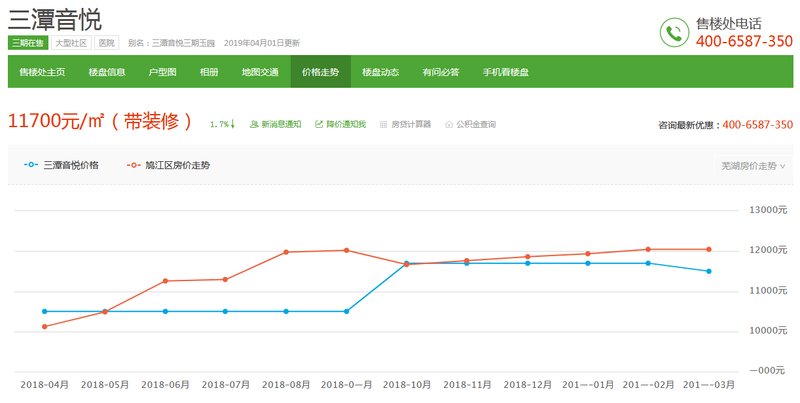Image resolution: width=800 pixels, height=403 pixels.
Task: Click the green down arrow next to 1.7%
Action: tap(233, 124)
